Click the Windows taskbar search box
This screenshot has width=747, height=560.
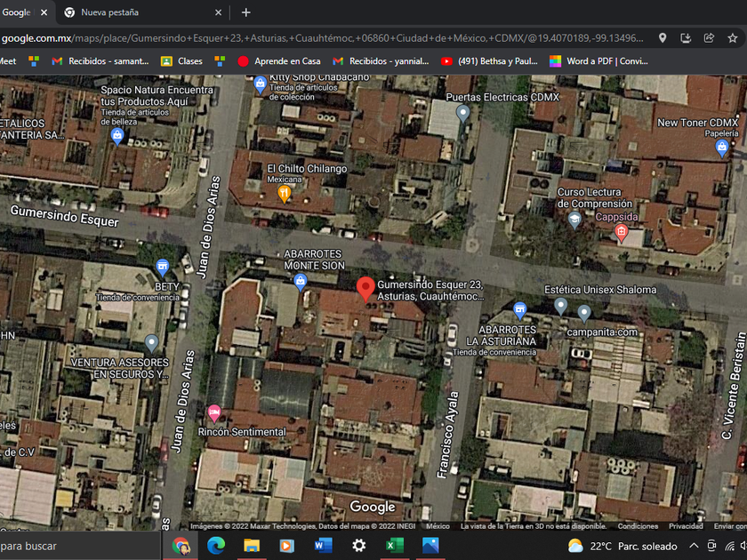click(x=79, y=546)
